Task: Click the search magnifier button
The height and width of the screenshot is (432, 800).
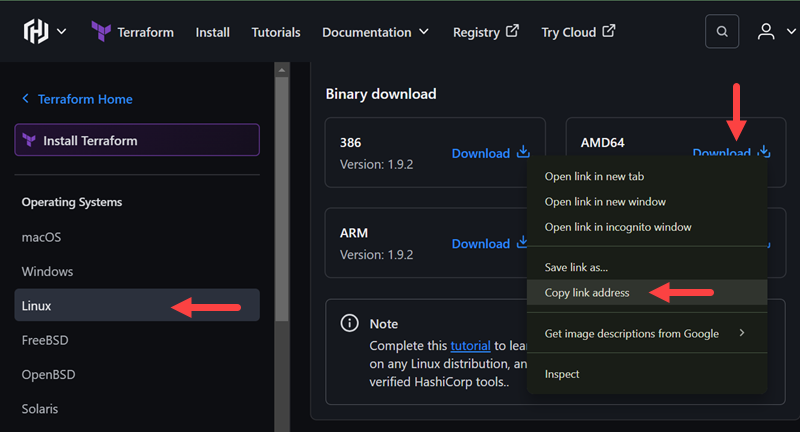Action: (722, 32)
